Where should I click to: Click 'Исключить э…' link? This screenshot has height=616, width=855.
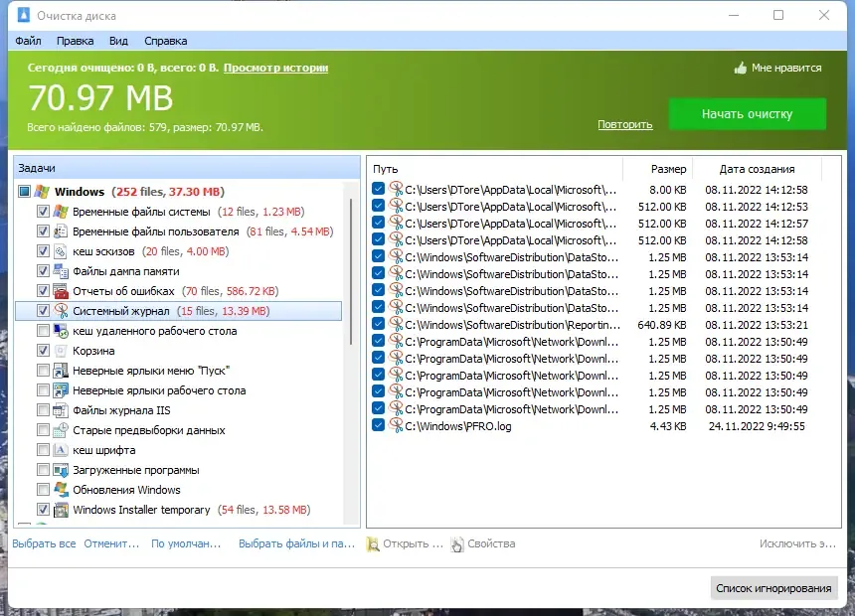pyautogui.click(x=797, y=543)
